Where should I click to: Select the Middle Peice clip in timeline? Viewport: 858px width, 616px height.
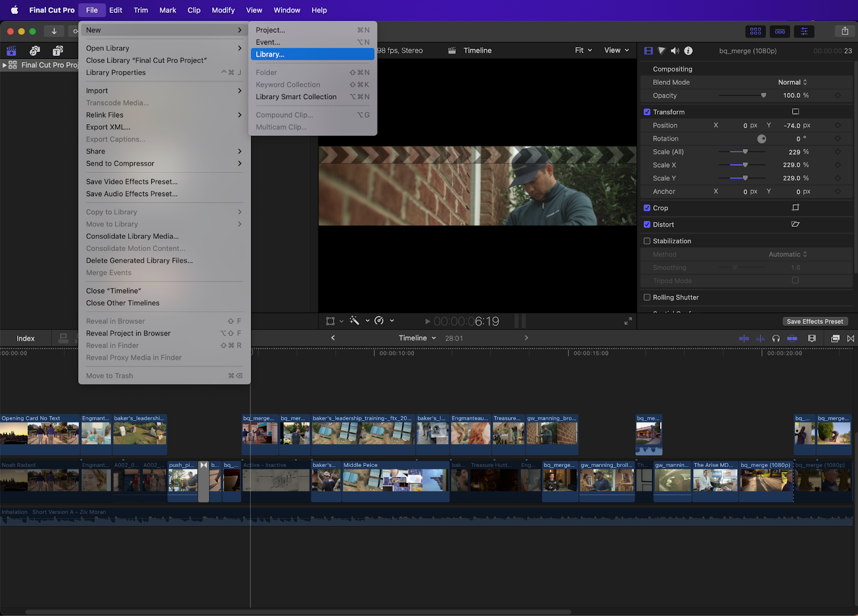click(x=395, y=481)
